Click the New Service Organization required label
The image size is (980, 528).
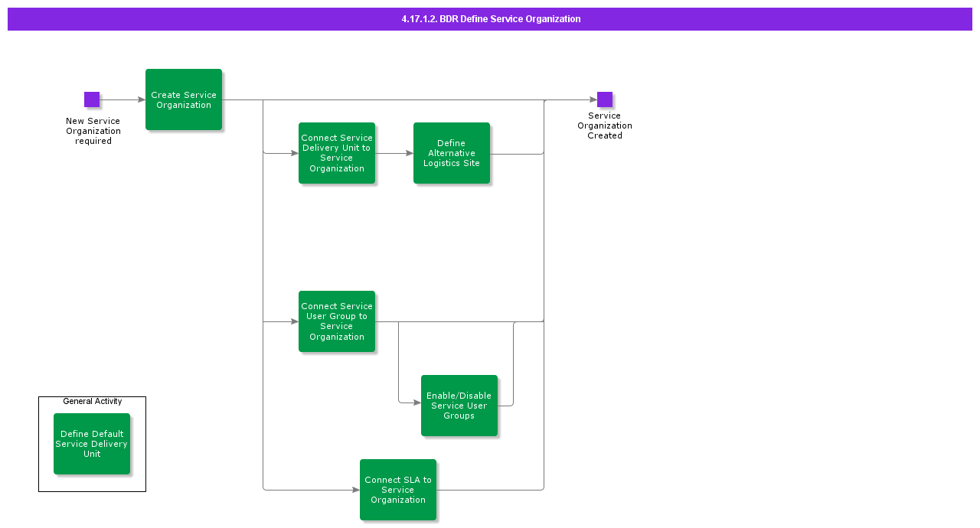pos(93,131)
